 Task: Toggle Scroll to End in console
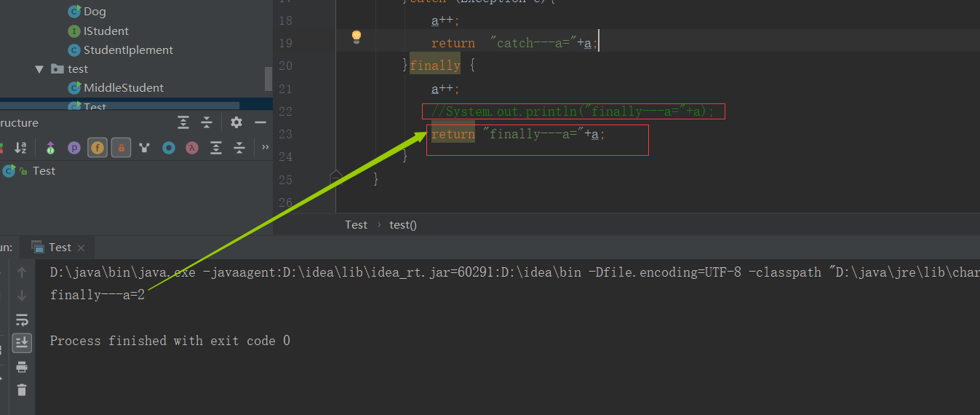(22, 342)
